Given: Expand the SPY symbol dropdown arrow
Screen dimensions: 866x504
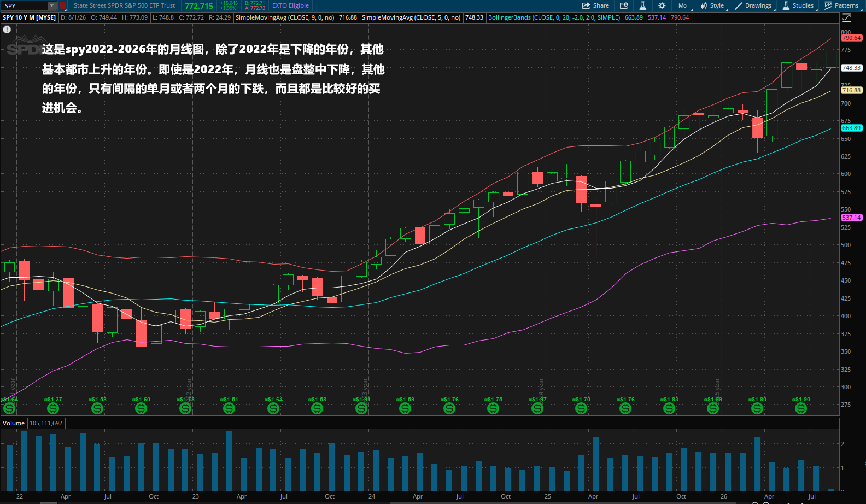Looking at the screenshot, I should 52,5.
